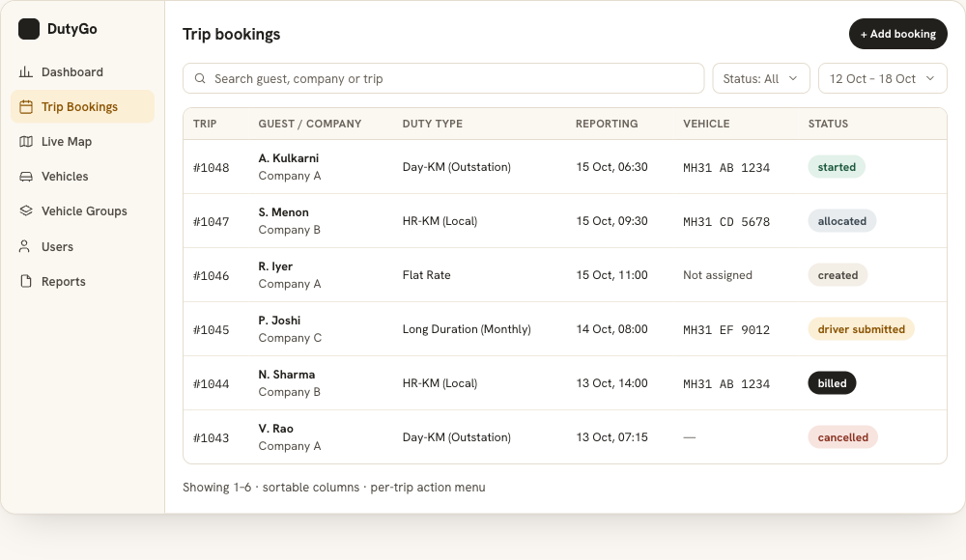The height and width of the screenshot is (560, 966).
Task: Click reporting time 15 Oct, 06:30
Action: coord(611,167)
